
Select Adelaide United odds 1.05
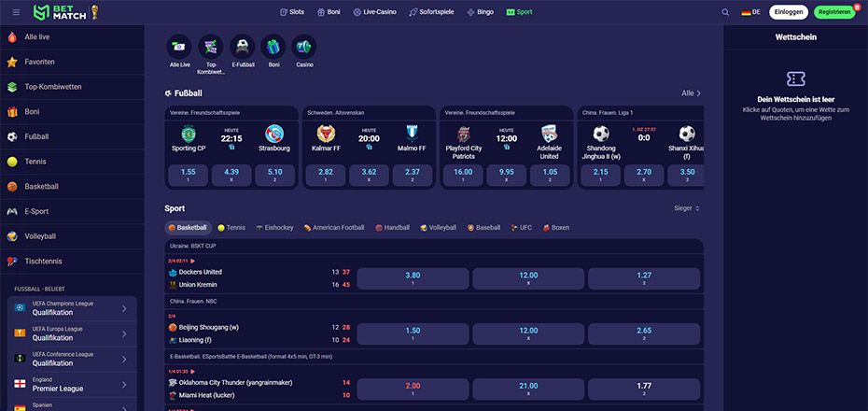pos(550,175)
